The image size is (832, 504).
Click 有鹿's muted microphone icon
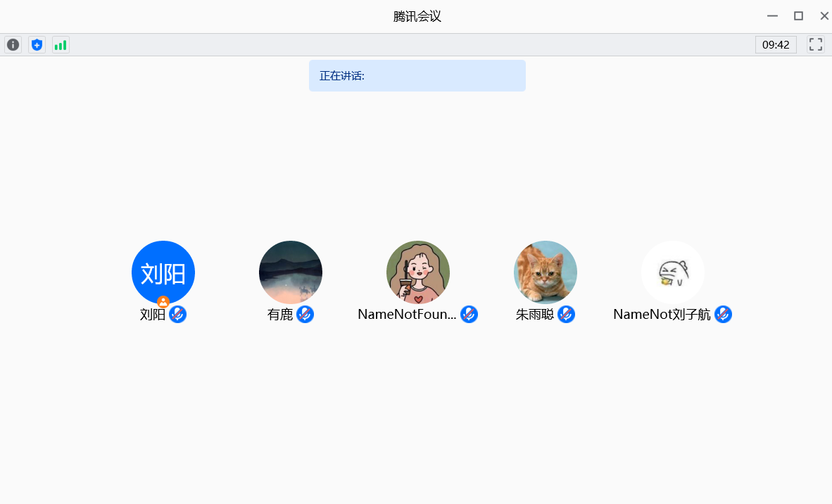click(x=305, y=315)
